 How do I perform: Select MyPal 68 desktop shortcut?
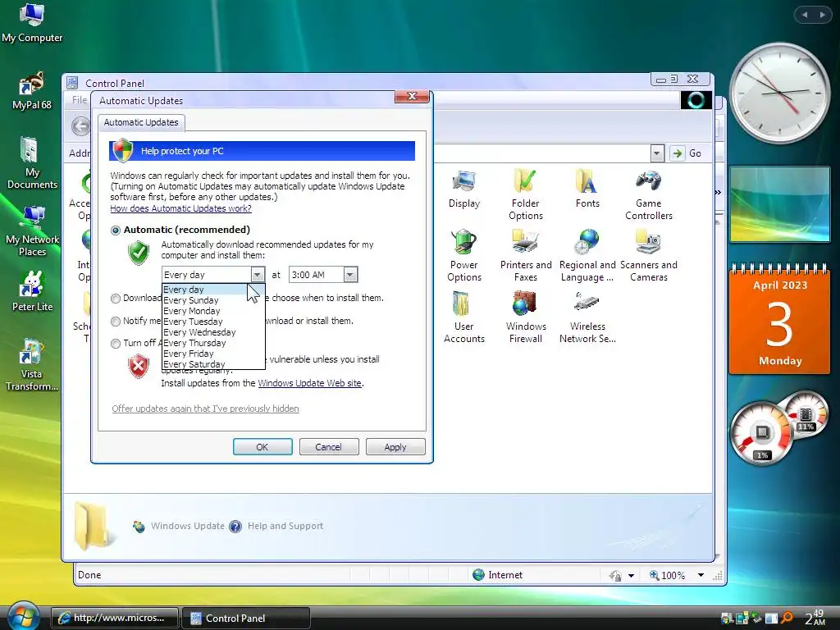(x=32, y=90)
